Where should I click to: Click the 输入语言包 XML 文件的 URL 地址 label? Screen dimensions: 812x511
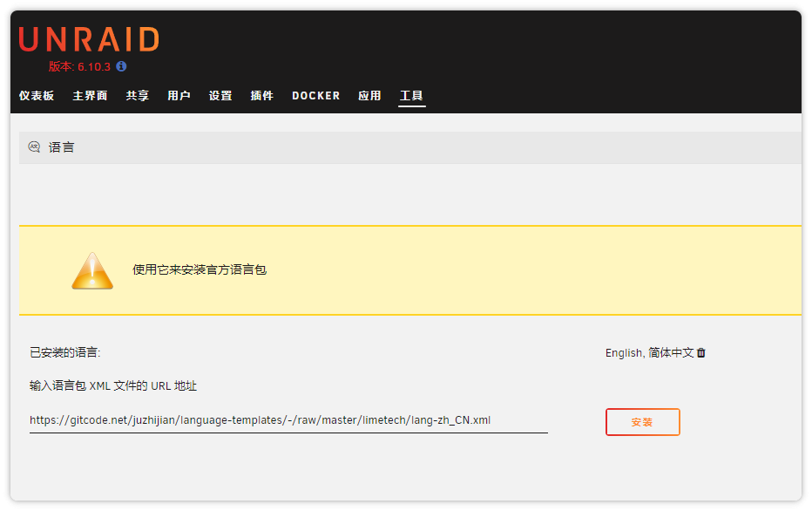[x=113, y=386]
